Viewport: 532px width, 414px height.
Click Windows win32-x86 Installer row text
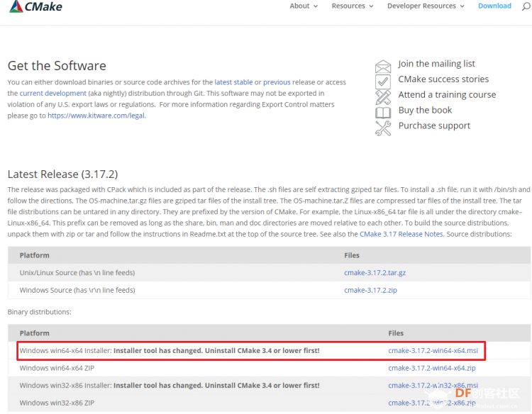tap(170, 386)
